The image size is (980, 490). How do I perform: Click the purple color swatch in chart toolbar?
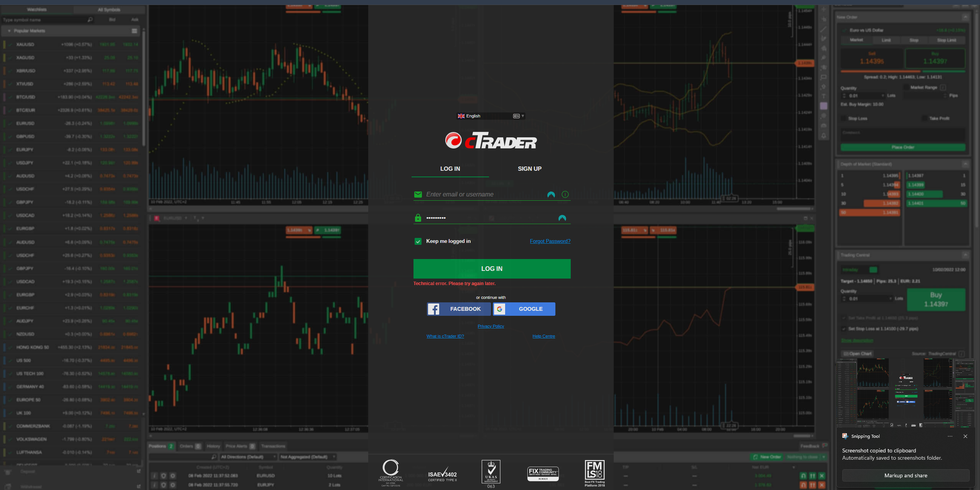click(824, 106)
